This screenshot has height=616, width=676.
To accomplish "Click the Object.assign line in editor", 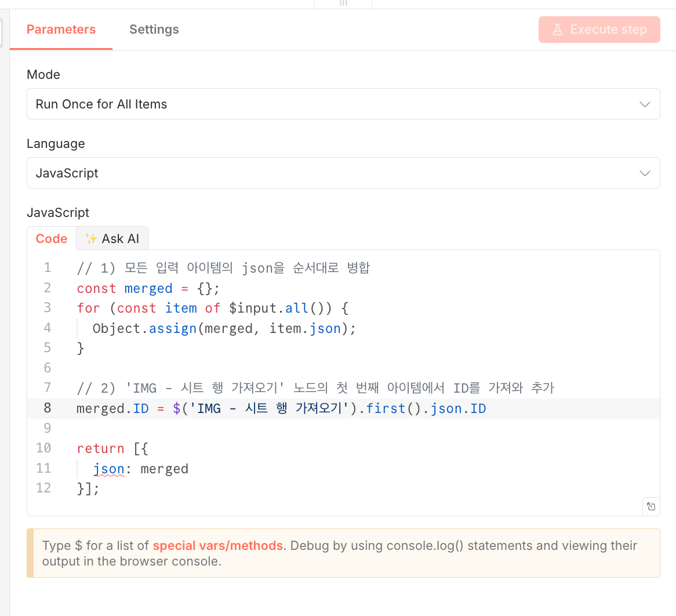I will (x=224, y=328).
